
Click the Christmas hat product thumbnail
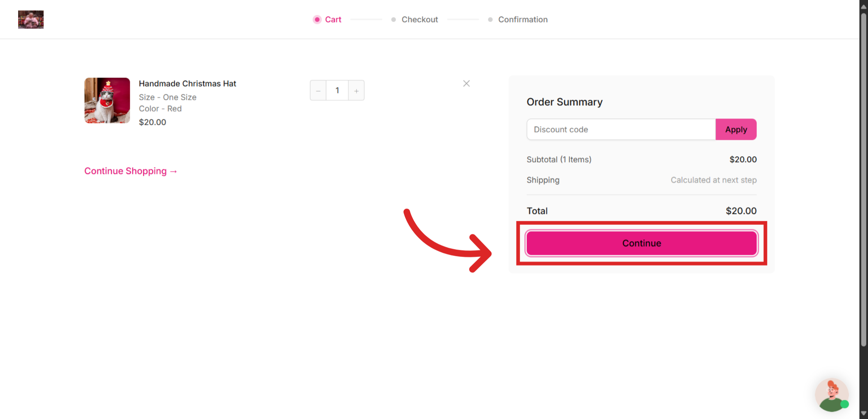tap(107, 101)
